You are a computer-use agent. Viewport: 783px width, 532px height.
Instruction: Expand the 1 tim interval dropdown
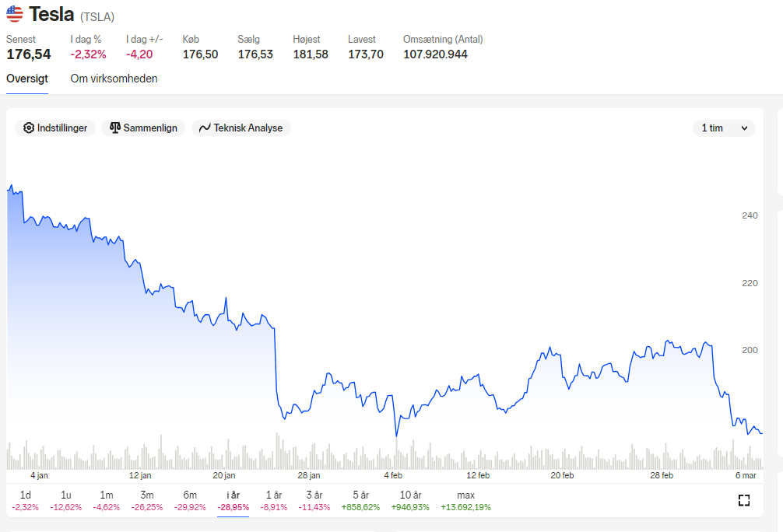[724, 128]
